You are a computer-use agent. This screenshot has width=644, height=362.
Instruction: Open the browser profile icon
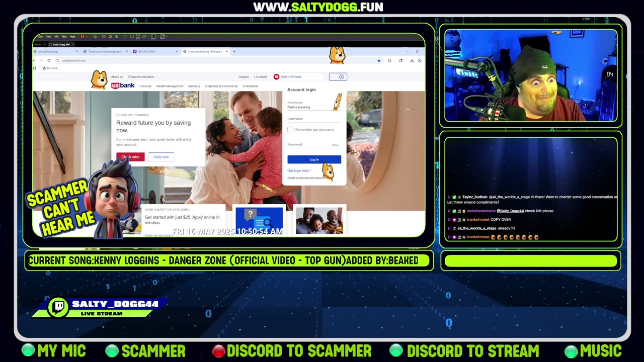420,60
